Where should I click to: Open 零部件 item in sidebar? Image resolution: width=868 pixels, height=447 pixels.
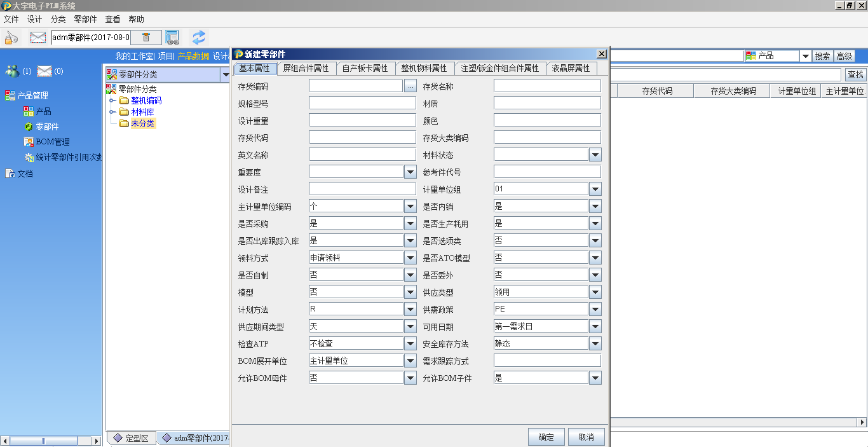(x=47, y=127)
